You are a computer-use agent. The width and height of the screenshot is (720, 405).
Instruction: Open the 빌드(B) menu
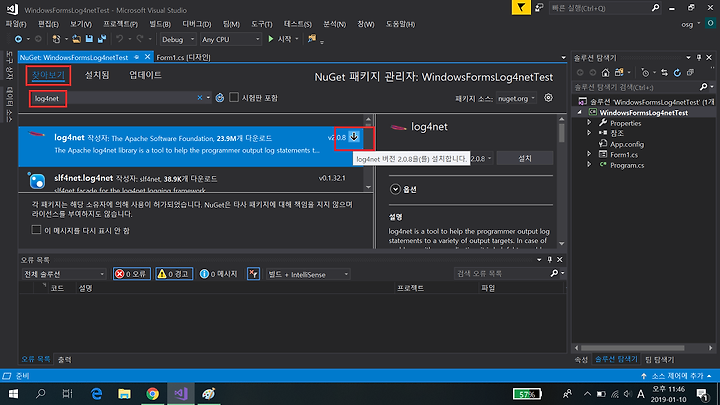coord(160,24)
